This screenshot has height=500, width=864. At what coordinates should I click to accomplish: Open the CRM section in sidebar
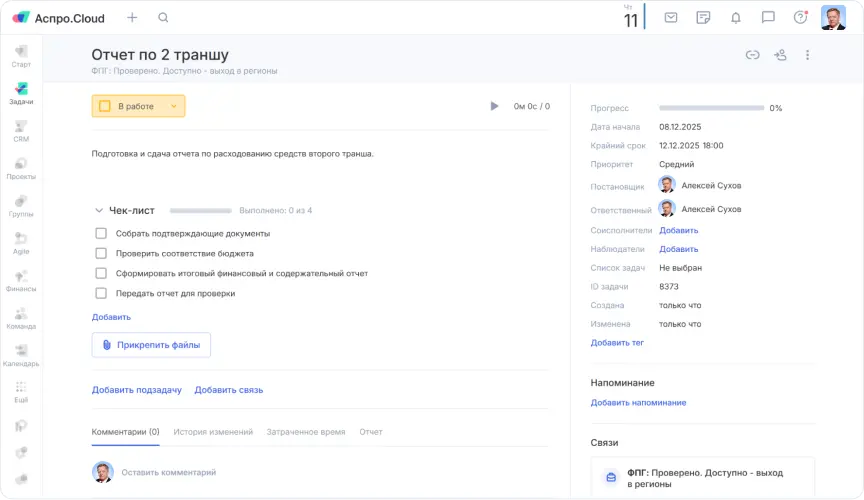tap(21, 131)
